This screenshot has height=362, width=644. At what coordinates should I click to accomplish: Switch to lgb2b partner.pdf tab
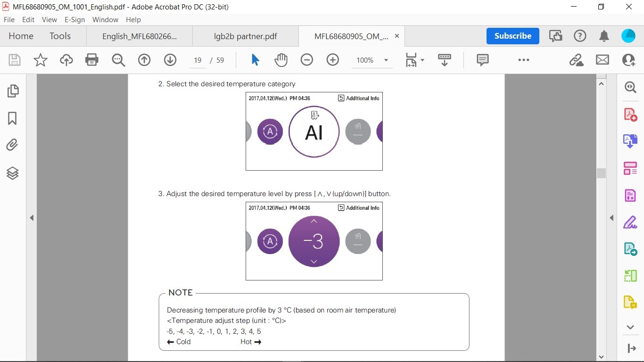[245, 36]
